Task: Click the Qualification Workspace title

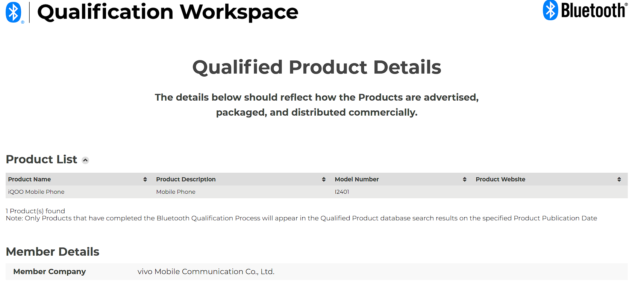Action: (x=168, y=12)
